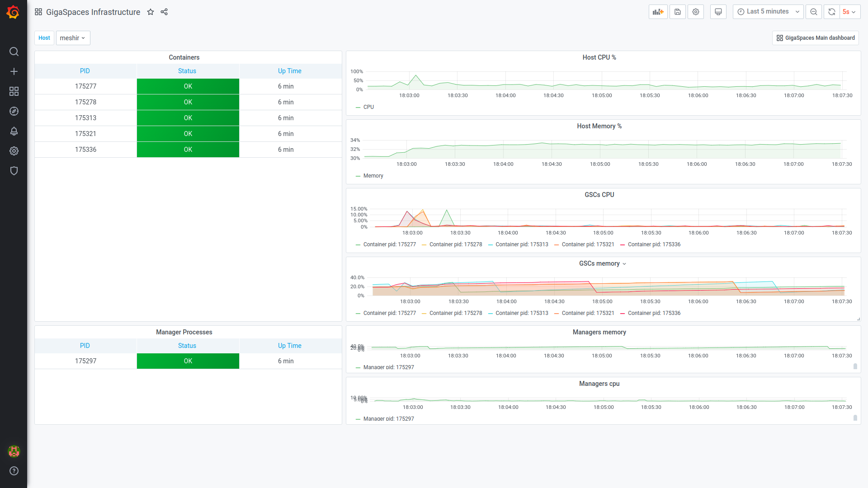Toggle Memory series in Host Memory legend
868x488 pixels.
tap(373, 176)
